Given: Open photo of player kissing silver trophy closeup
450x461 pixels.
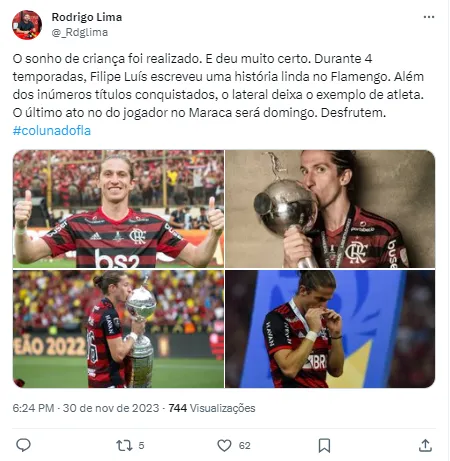Looking at the screenshot, I should coord(330,209).
